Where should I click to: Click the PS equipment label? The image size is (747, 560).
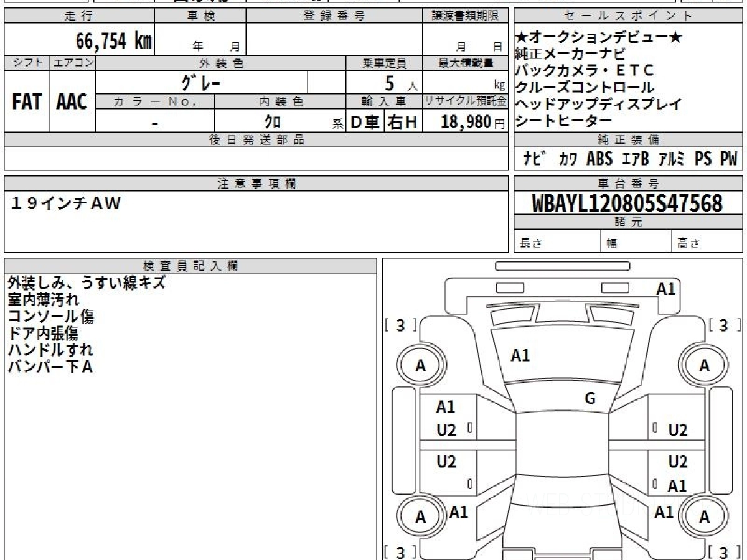(703, 159)
